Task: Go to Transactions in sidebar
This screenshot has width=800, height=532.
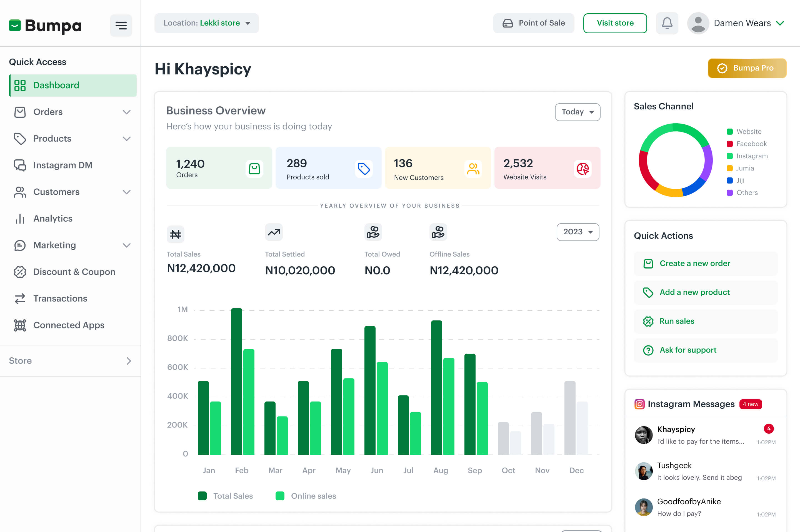Action: click(60, 298)
